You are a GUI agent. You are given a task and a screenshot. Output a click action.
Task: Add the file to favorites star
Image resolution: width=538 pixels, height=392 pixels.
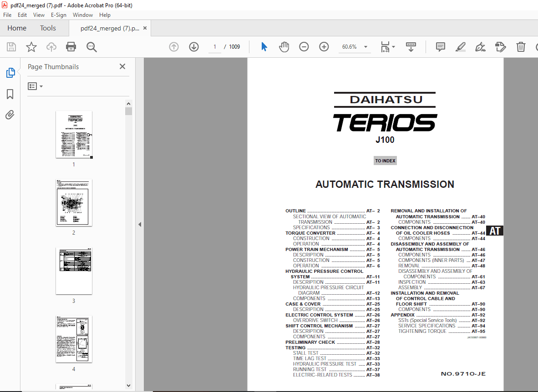point(31,46)
